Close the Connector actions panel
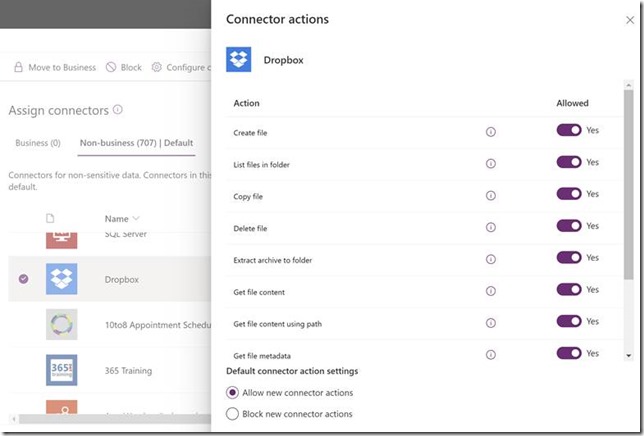 click(x=630, y=20)
